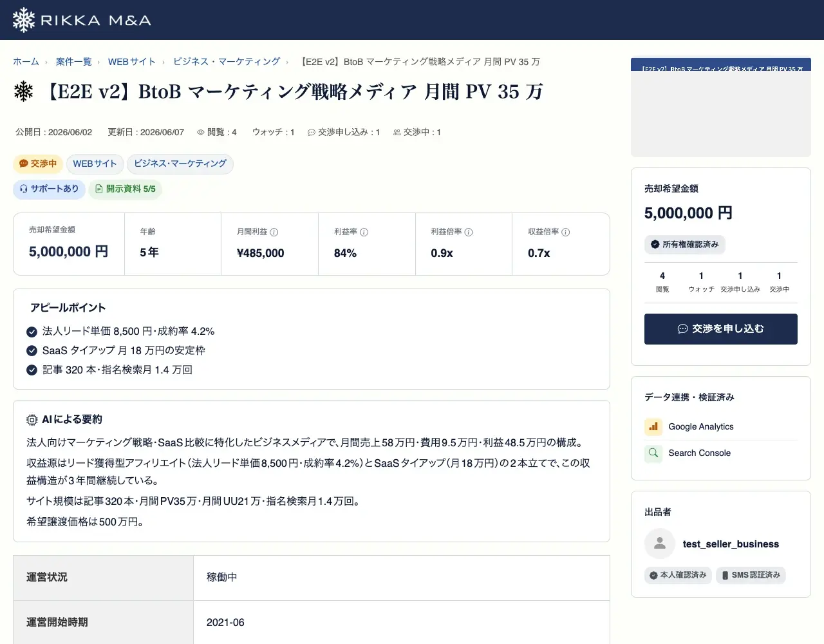Click the データ連携・検証済み heading
The image size is (824, 644).
[x=689, y=397]
